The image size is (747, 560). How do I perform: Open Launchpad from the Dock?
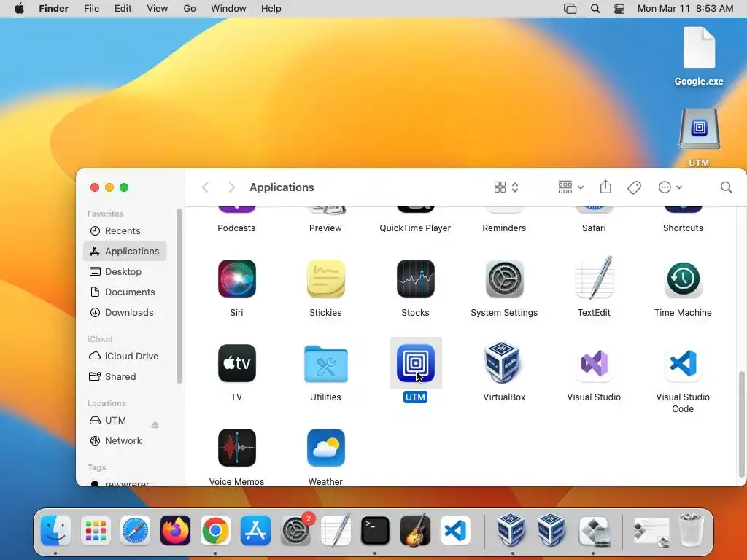click(x=96, y=531)
